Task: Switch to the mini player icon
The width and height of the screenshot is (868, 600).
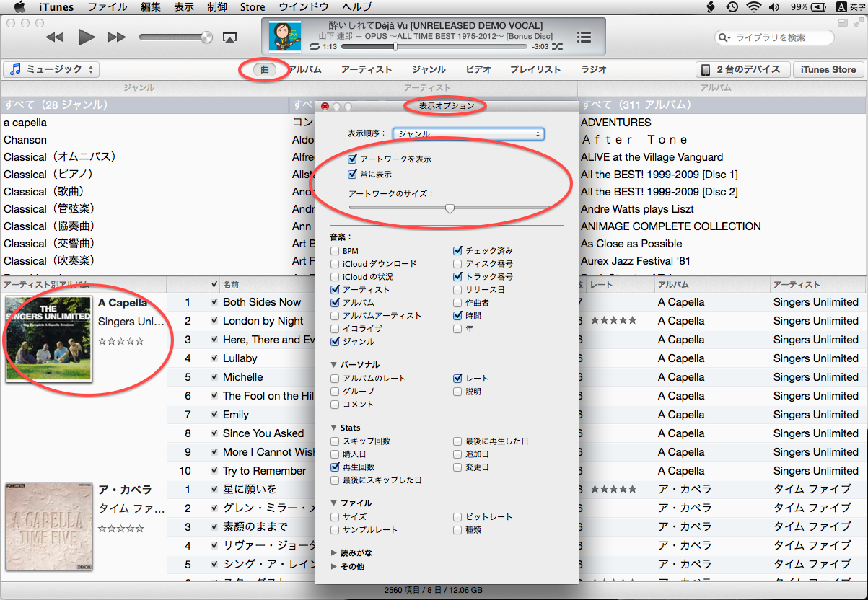Action: [x=842, y=23]
